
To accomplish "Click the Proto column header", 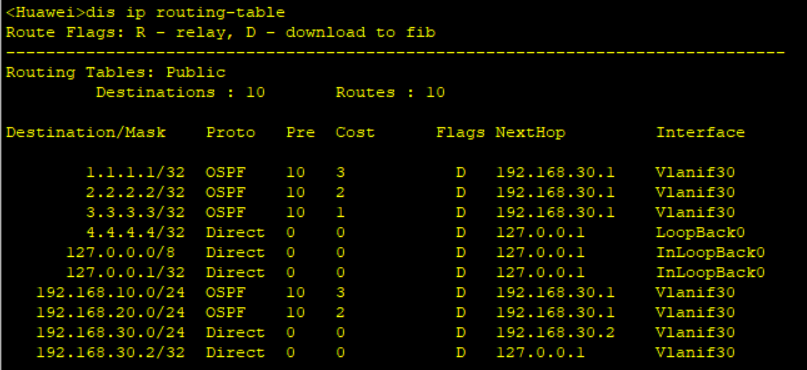I will tap(231, 133).
